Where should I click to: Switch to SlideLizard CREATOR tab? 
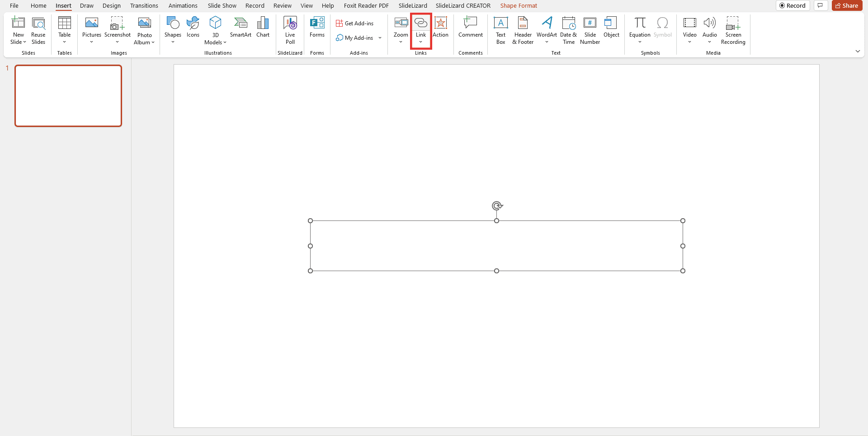point(463,6)
